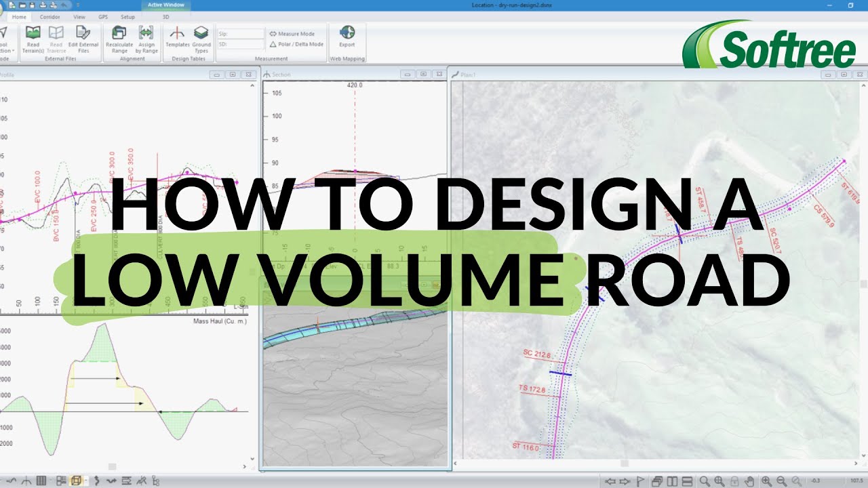Screen dimensions: 868x488
Task: Click the New file quick access icon
Action: pyautogui.click(x=12, y=5)
